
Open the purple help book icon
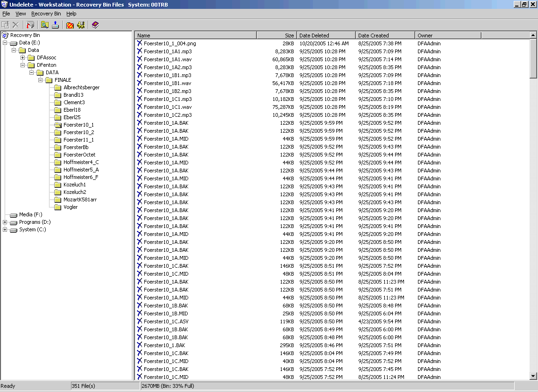[95, 25]
